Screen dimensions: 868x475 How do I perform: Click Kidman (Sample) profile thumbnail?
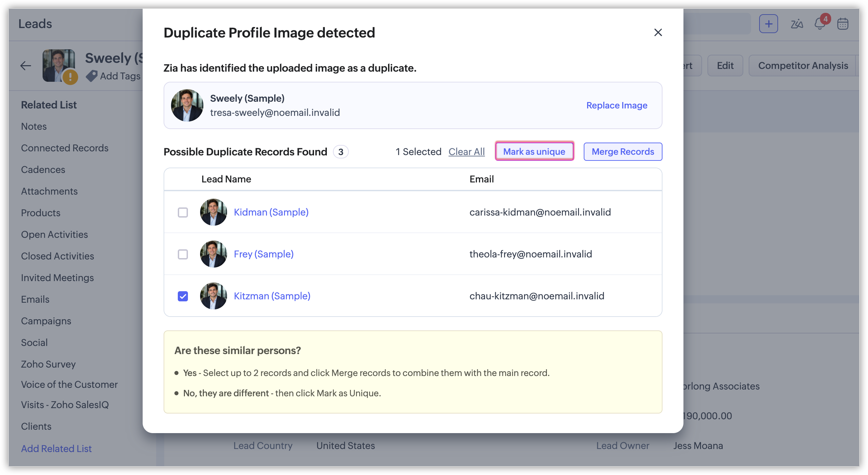coord(214,212)
